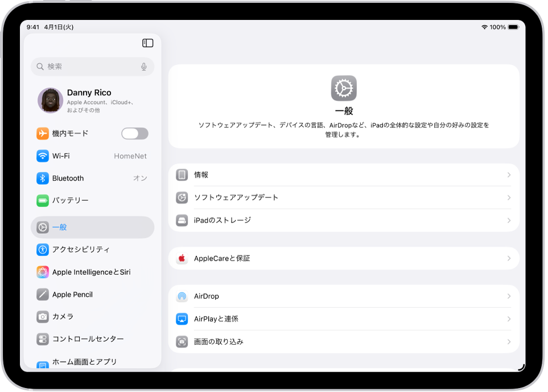Open Bluetooth settings via its icon
The image size is (548, 392).
point(43,178)
